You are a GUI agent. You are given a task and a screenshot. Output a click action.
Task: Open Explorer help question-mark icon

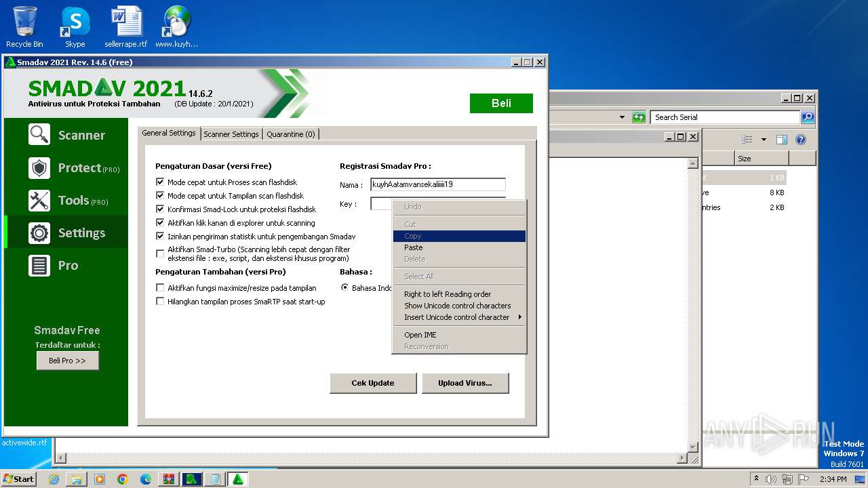801,140
